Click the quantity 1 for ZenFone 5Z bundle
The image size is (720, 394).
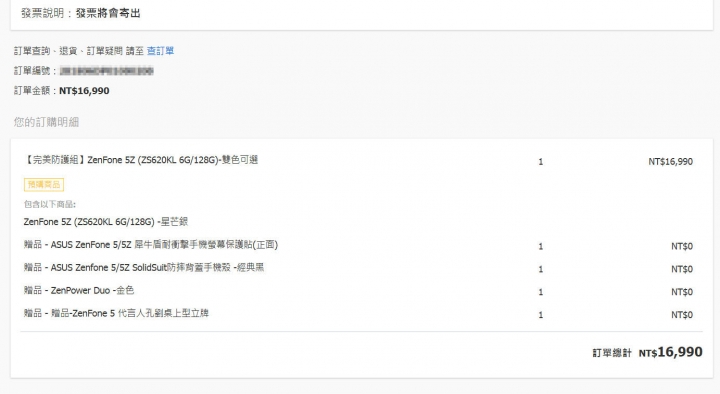540,162
